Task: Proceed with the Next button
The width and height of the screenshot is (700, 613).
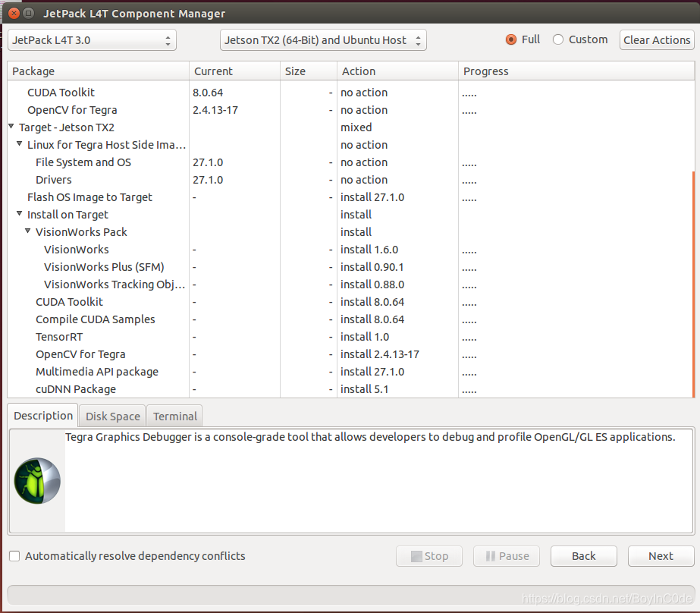Action: coord(661,556)
